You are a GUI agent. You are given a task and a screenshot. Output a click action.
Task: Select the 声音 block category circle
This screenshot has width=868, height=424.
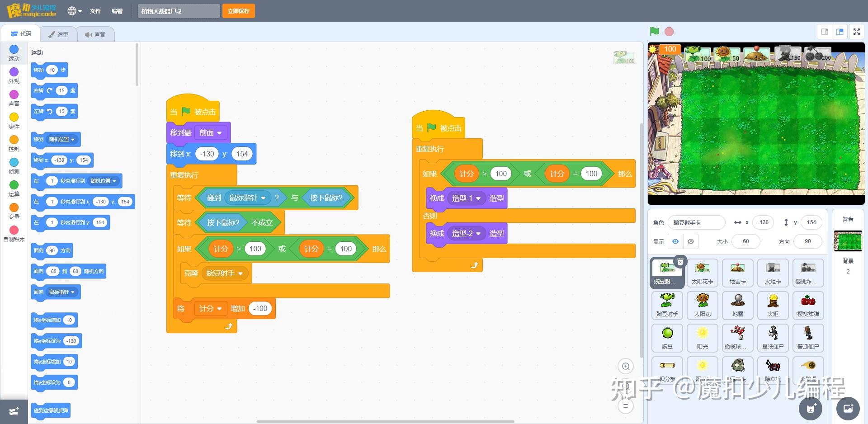[14, 94]
